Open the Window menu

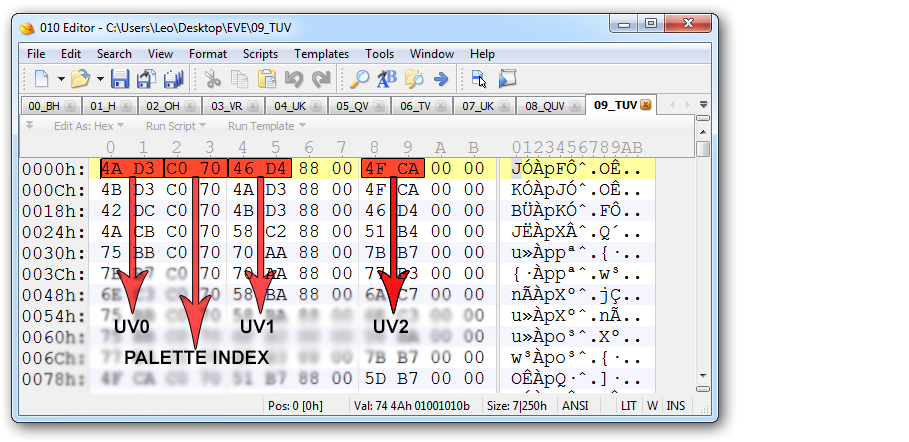click(432, 54)
